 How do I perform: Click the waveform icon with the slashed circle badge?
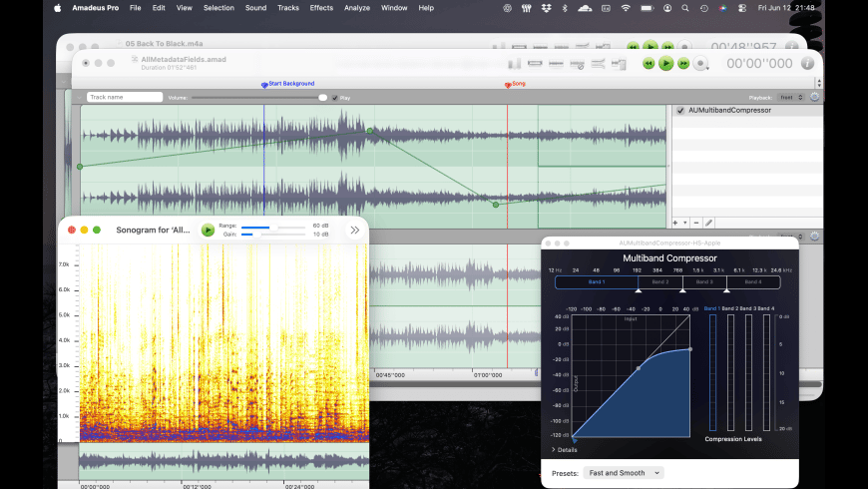tap(577, 64)
